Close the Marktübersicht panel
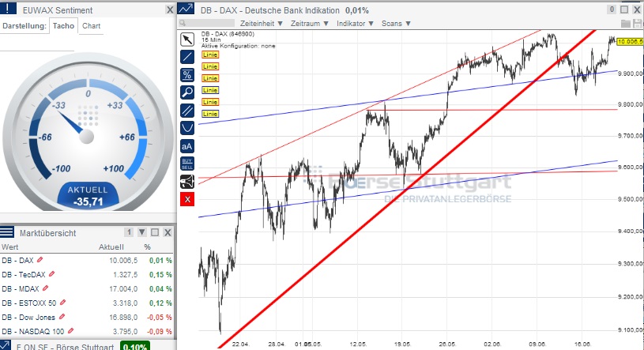644x350 pixels. point(168,232)
